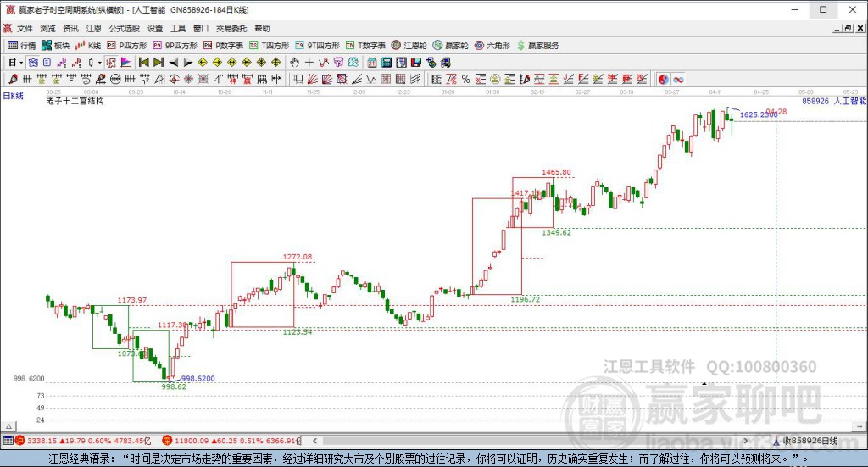Open the 帮助 menu
Image resolution: width=868 pixels, height=467 pixels.
click(x=263, y=28)
